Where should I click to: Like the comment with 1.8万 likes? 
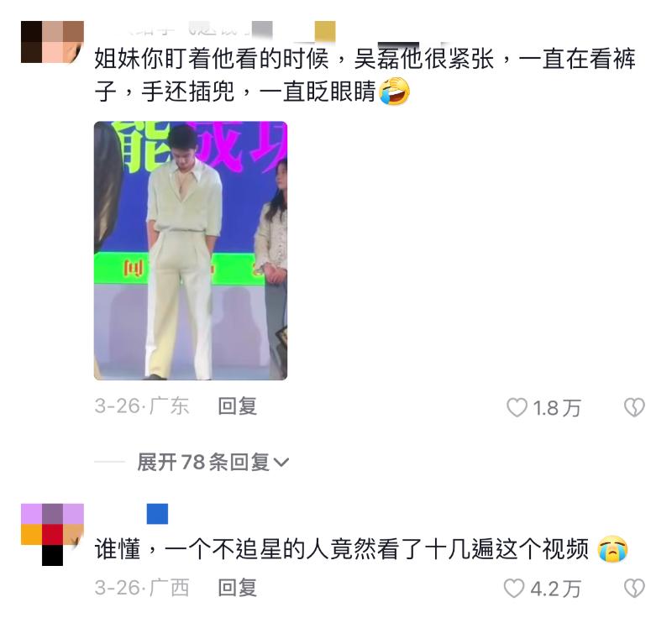[517, 407]
